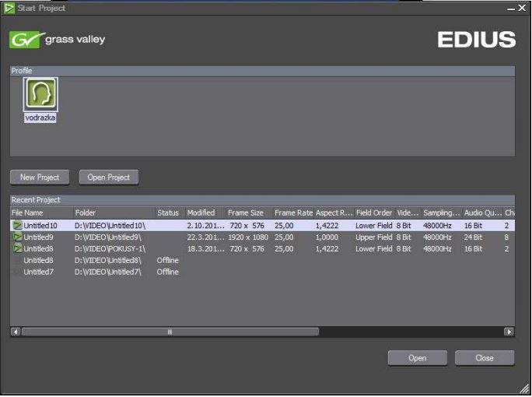
Task: Click Upper Field cell of Untitled9
Action: pos(374,237)
